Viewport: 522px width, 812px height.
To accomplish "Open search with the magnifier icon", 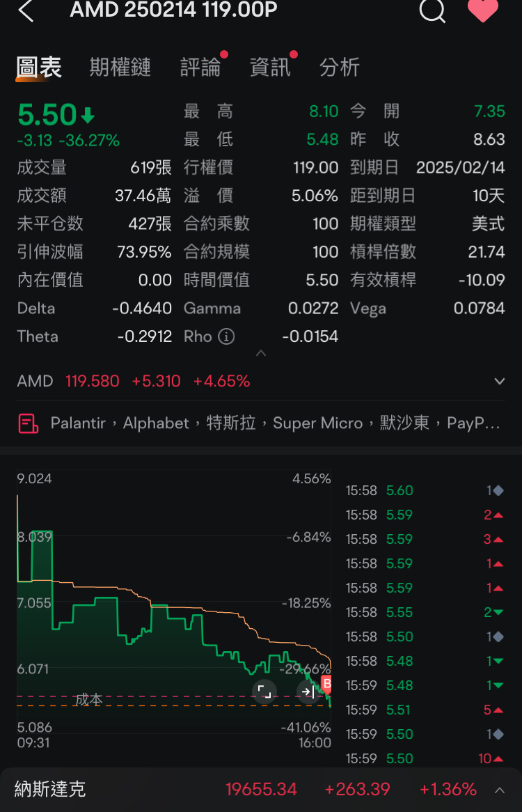I will 432,10.
